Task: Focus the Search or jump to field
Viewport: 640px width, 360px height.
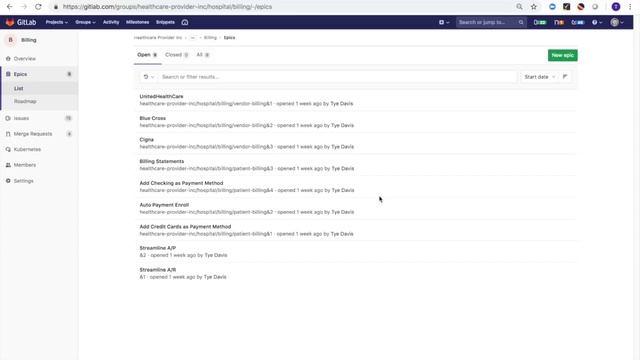Action: 491,22
